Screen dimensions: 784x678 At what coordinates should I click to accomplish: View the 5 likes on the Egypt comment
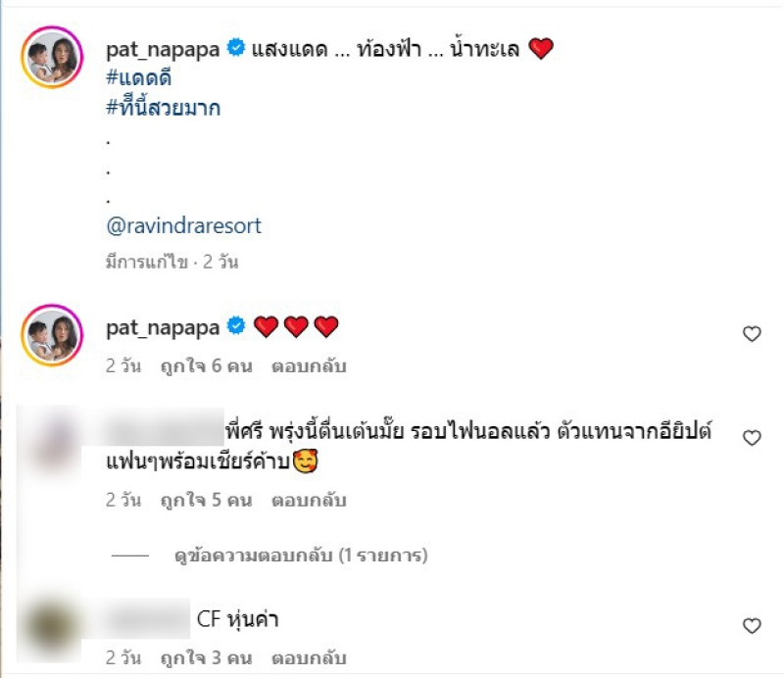pyautogui.click(x=206, y=500)
